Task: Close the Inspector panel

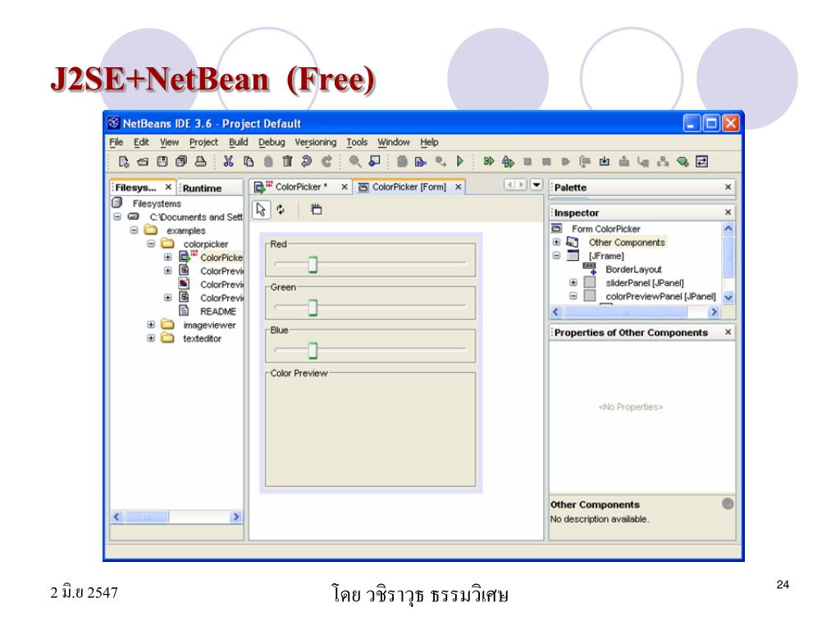Action: click(x=728, y=212)
